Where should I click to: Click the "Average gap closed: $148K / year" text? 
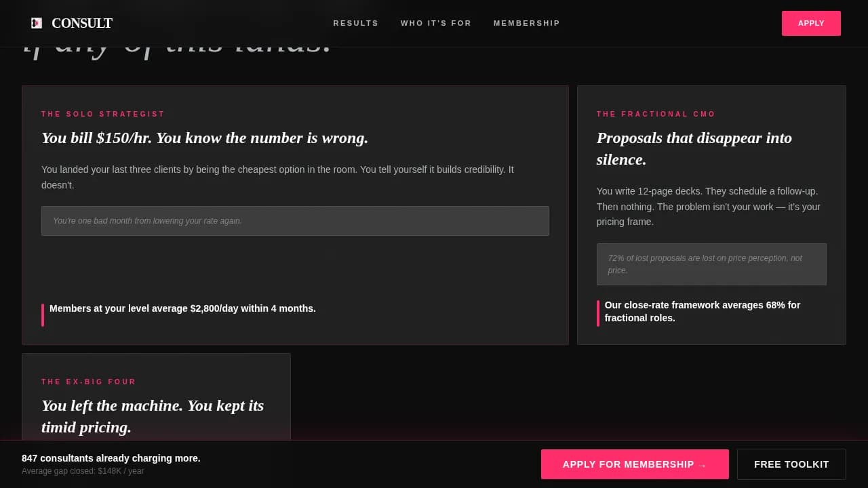[83, 471]
